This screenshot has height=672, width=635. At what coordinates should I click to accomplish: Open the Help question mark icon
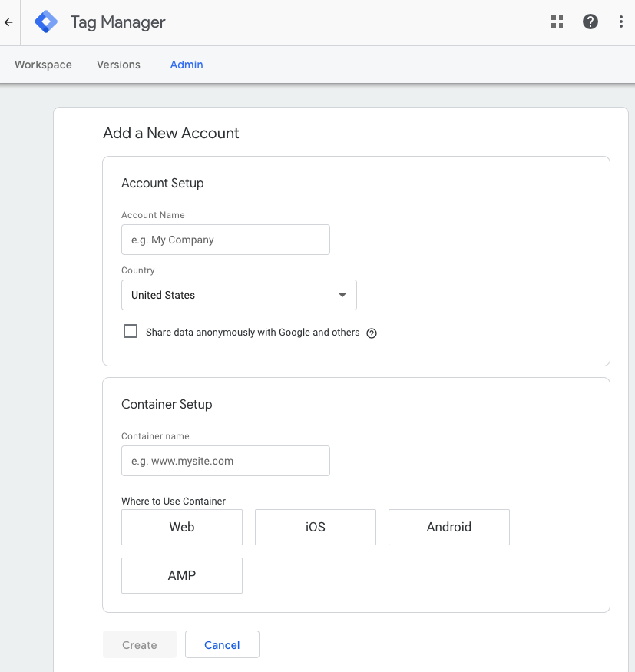point(590,22)
